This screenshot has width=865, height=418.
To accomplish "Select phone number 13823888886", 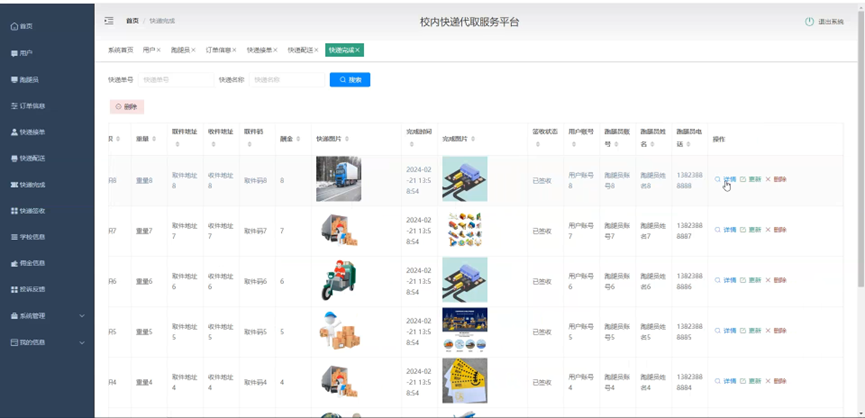I will pyautogui.click(x=690, y=281).
